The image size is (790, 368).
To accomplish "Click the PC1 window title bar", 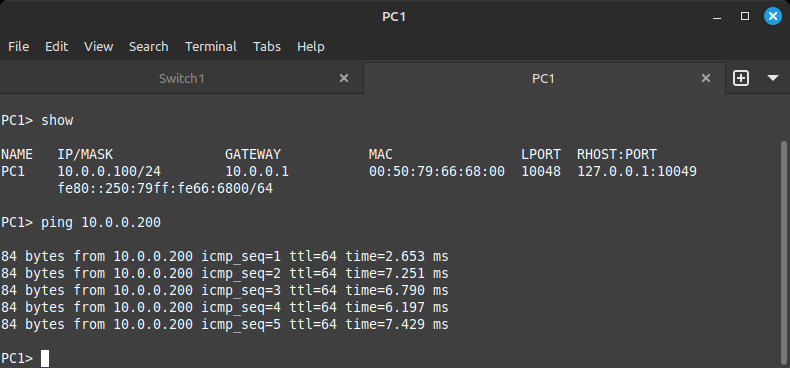I will pyautogui.click(x=394, y=17).
